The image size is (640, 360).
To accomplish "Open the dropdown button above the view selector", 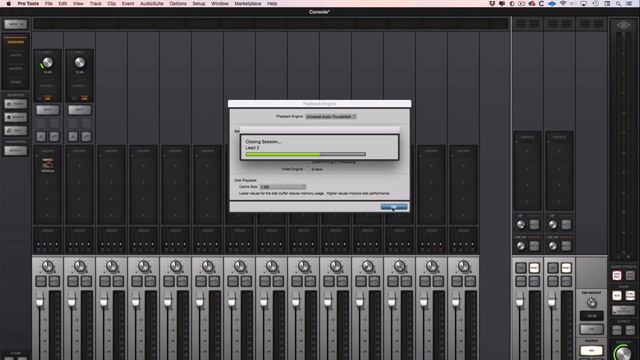I will click(16, 24).
